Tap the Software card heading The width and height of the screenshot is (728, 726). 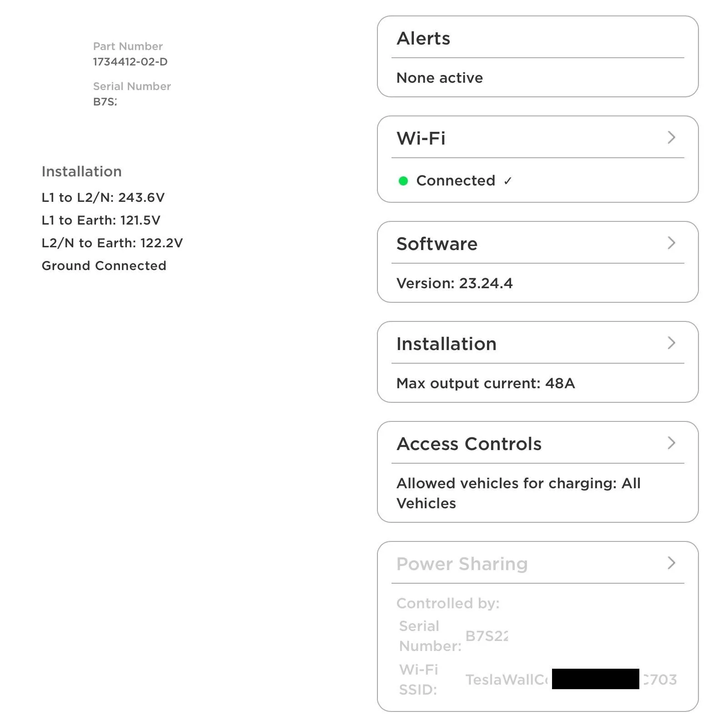[437, 244]
